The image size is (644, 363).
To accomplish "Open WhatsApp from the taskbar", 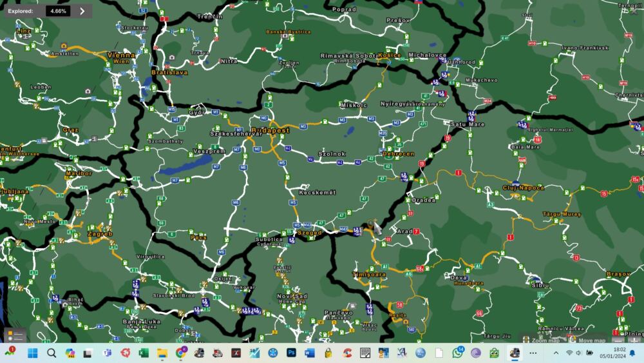I will pos(457,353).
